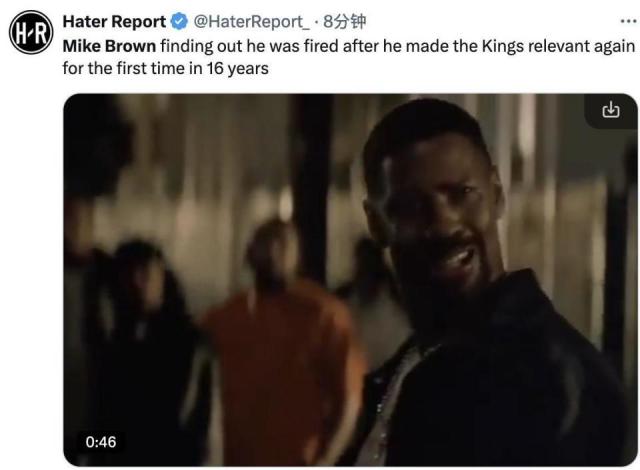Screen dimensions: 640x470
Task: Play the video from its center
Action: (x=350, y=280)
